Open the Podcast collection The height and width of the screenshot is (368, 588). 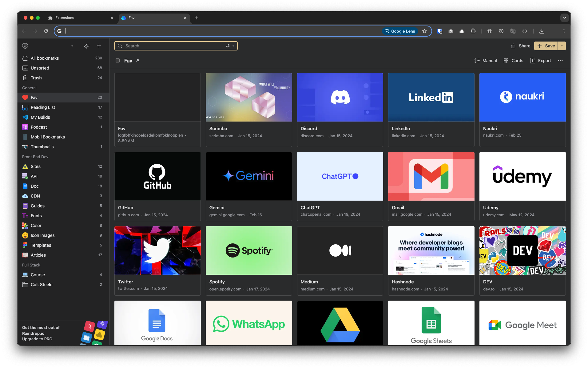(x=63, y=127)
